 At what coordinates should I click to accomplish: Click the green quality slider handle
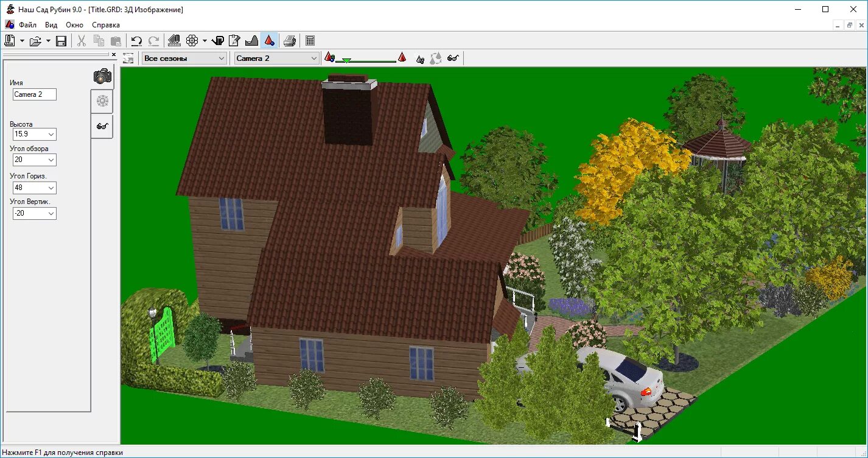346,60
